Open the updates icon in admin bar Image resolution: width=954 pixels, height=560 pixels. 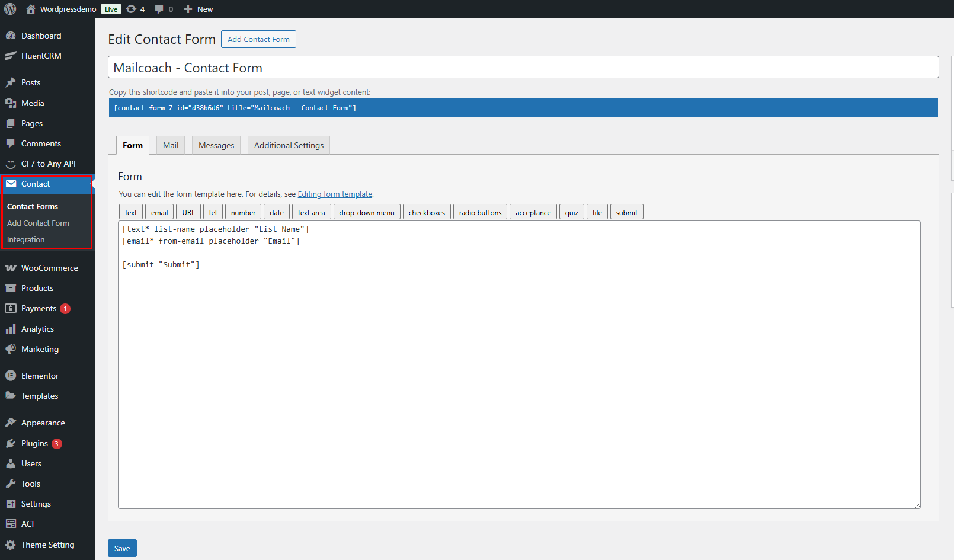[132, 9]
